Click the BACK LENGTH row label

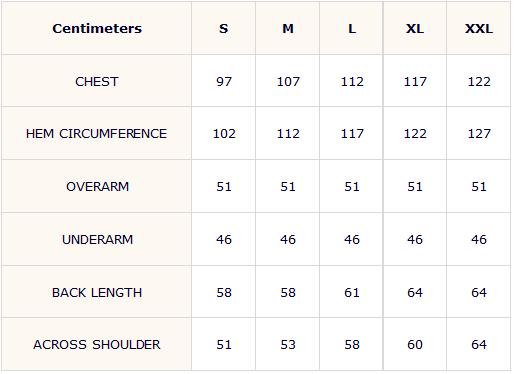coord(97,293)
